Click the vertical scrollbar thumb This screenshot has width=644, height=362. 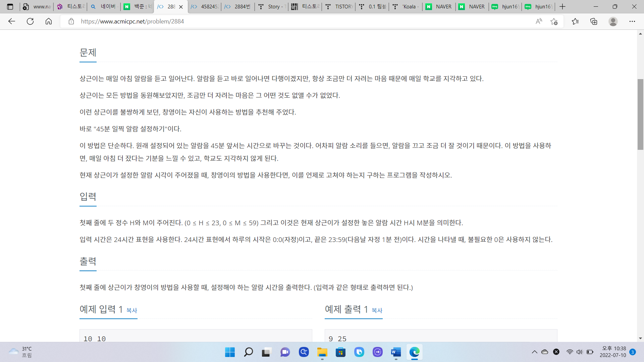(640, 114)
